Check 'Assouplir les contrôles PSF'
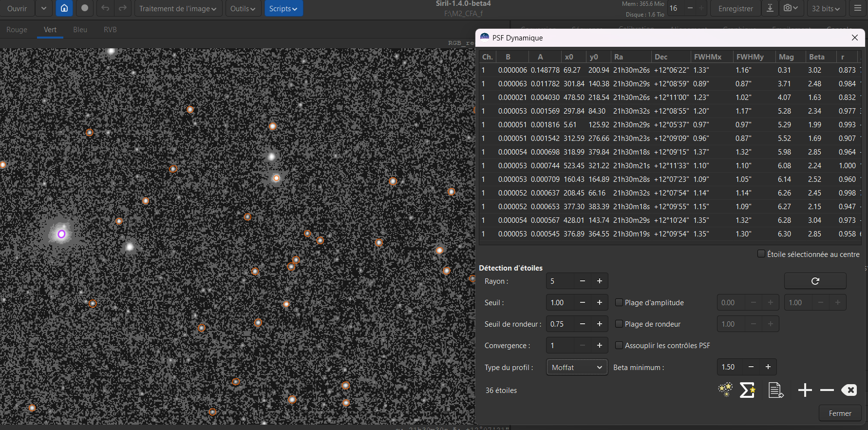This screenshot has height=430, width=868. point(619,346)
